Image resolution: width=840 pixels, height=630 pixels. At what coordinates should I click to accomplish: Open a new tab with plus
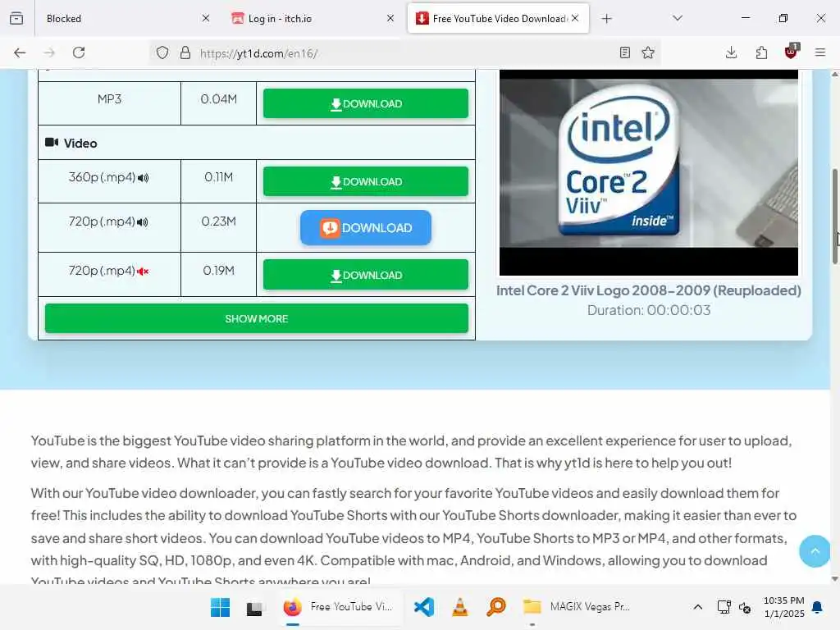[606, 19]
